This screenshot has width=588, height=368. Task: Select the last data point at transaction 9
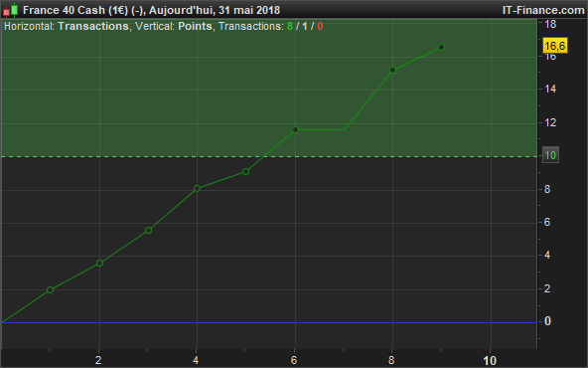(x=442, y=48)
